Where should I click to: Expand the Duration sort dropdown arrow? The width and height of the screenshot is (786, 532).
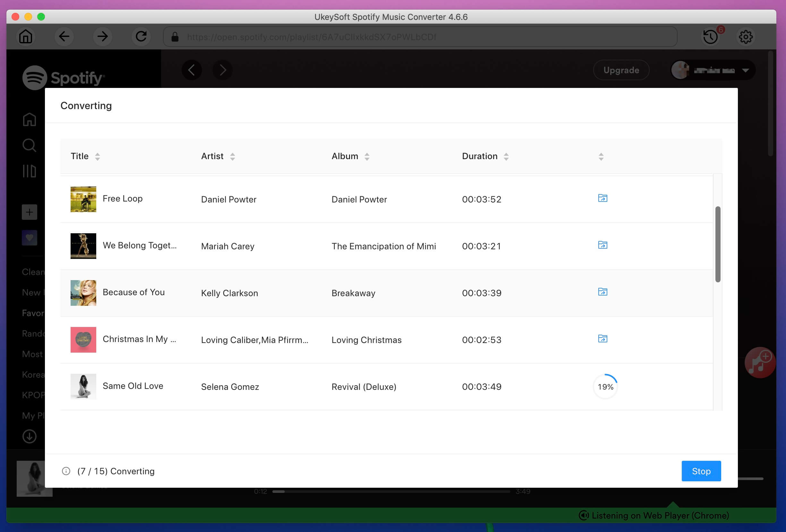click(x=506, y=156)
